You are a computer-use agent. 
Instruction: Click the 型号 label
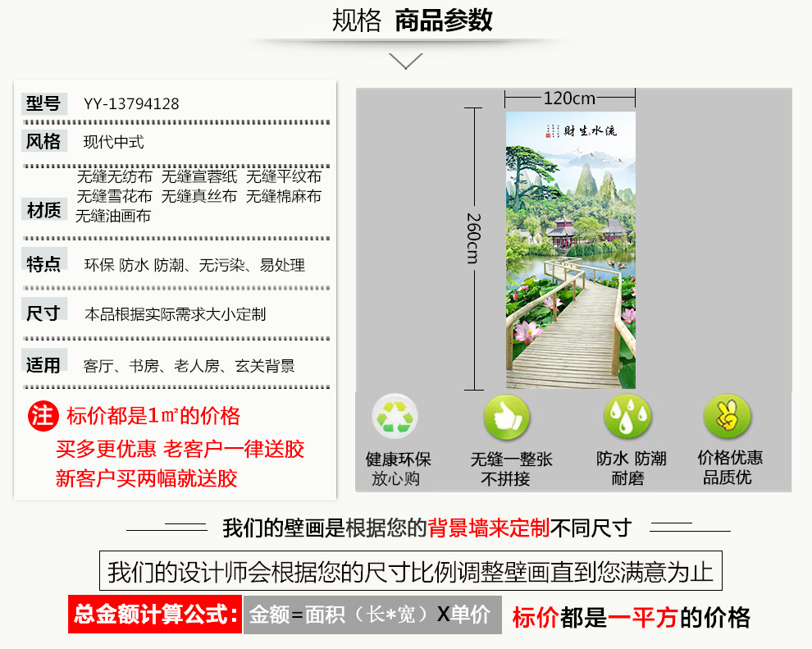point(44,103)
